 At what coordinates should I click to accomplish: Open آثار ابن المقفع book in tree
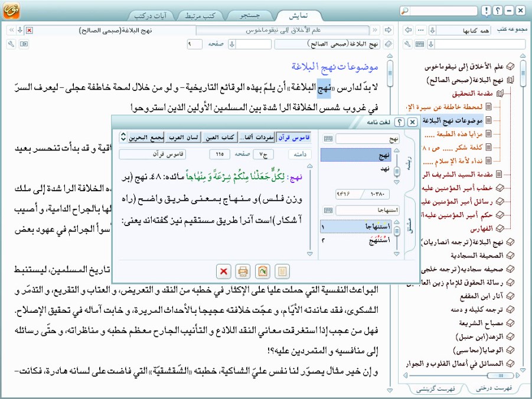point(481,296)
